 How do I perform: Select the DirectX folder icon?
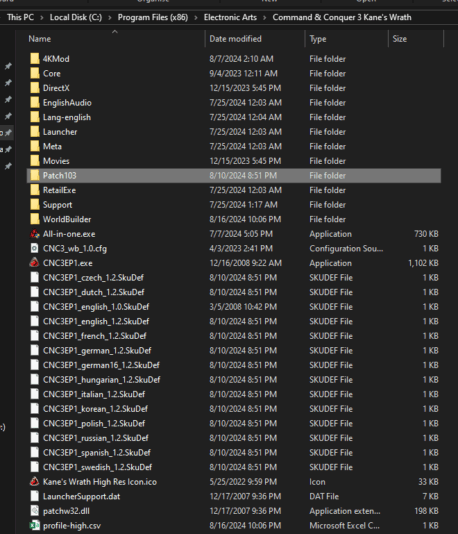pyautogui.click(x=35, y=88)
